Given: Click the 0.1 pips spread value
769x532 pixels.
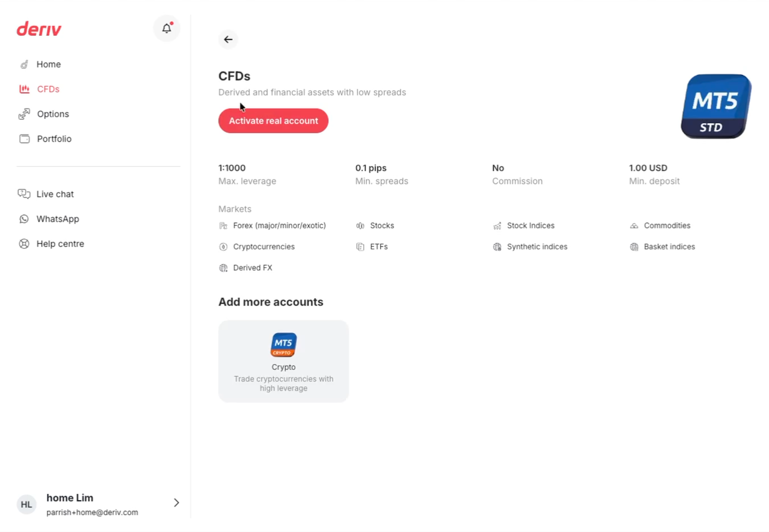Looking at the screenshot, I should tap(371, 168).
